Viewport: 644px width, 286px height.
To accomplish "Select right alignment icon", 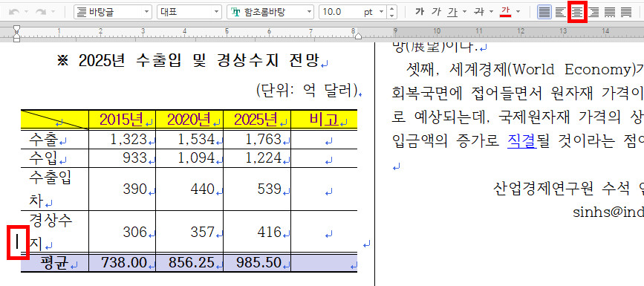I will point(593,12).
